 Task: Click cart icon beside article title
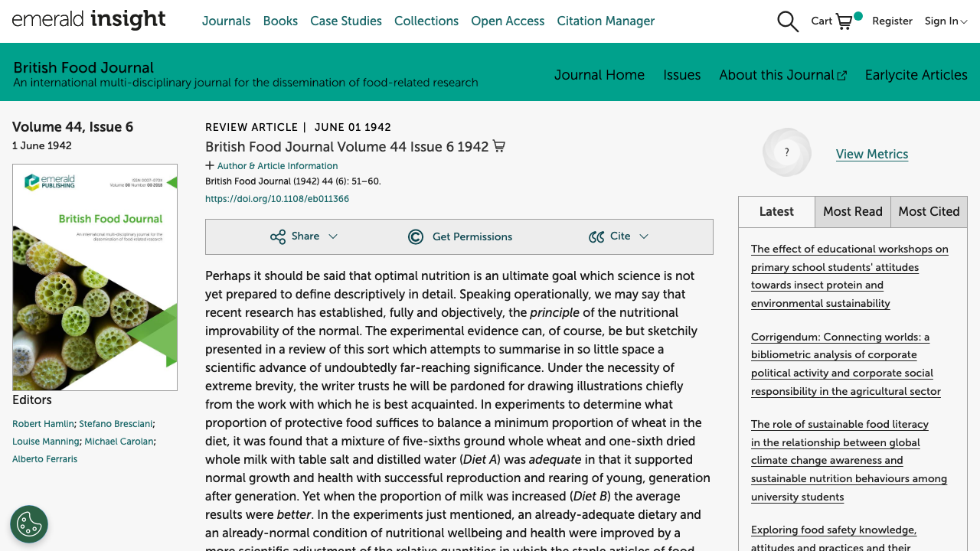pos(499,146)
